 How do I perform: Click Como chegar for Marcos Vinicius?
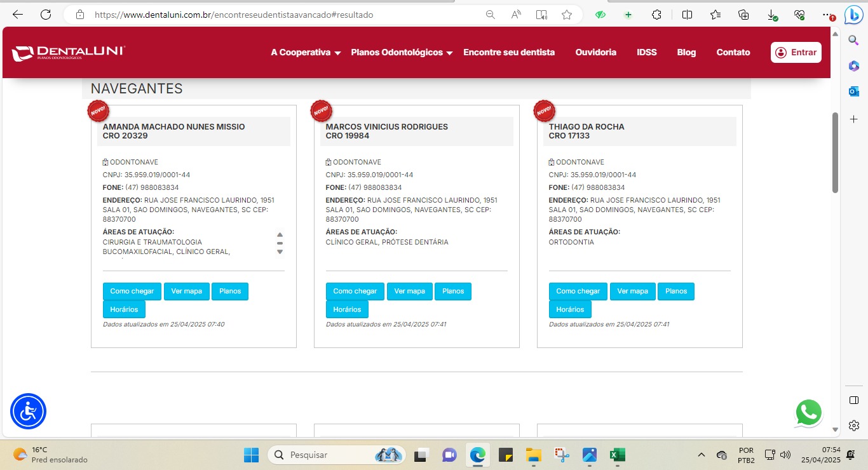[x=355, y=291]
